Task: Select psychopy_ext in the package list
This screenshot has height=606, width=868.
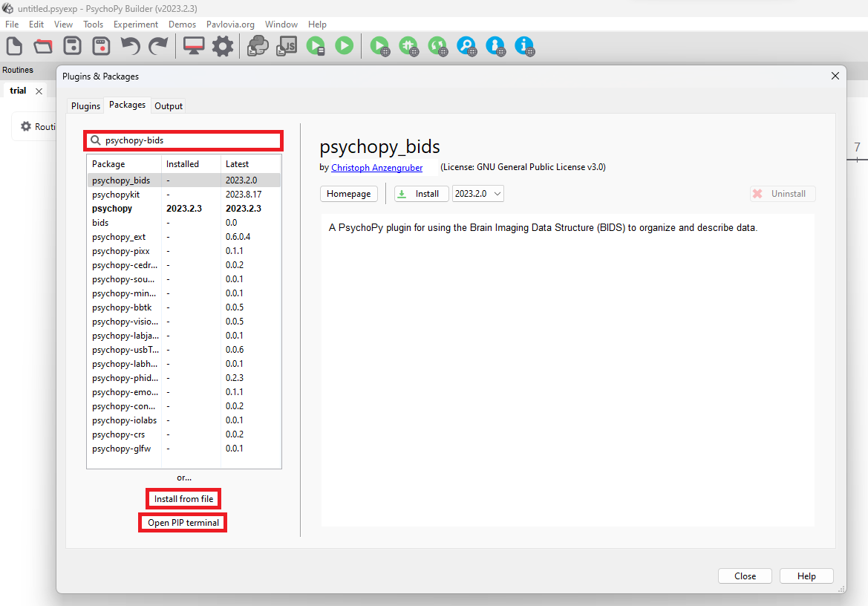Action: coord(184,237)
